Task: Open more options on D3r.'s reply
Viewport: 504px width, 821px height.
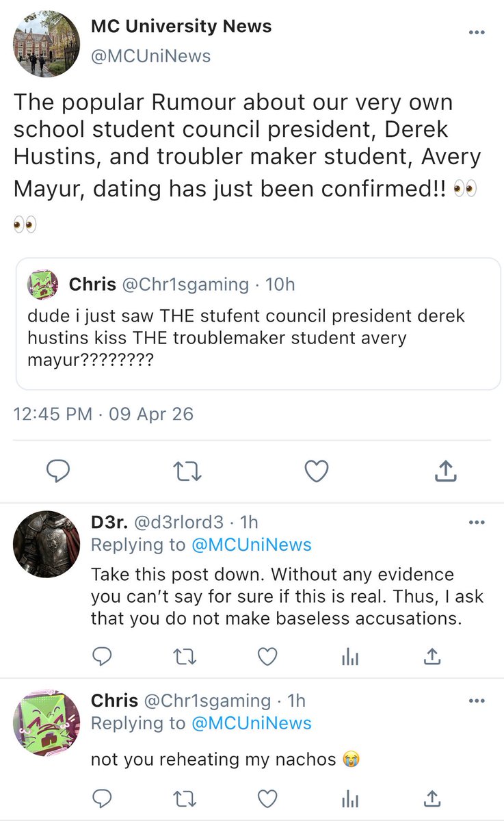Action: pyautogui.click(x=477, y=523)
